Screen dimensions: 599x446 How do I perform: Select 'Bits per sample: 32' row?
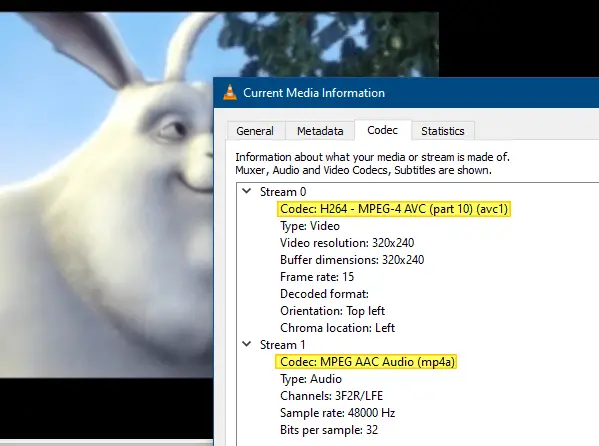pos(329,430)
